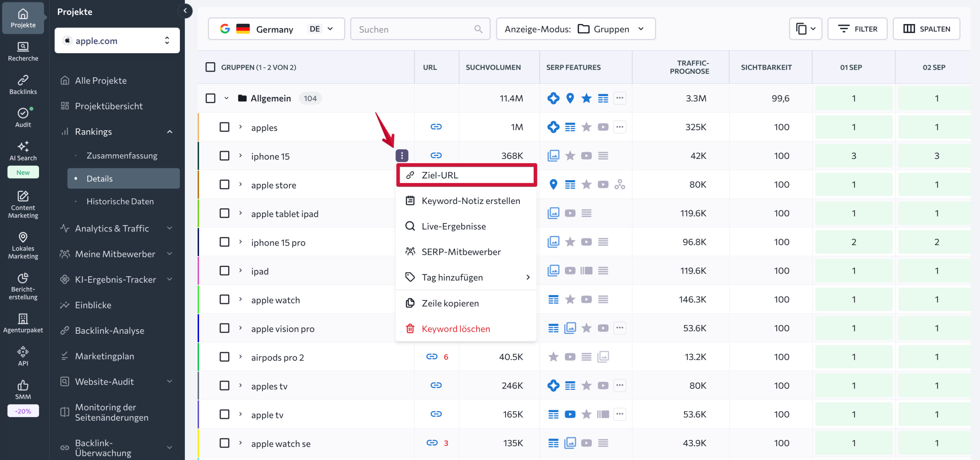Click the URL link icon for apples tv
Image resolution: width=980 pixels, height=460 pixels.
(x=436, y=385)
